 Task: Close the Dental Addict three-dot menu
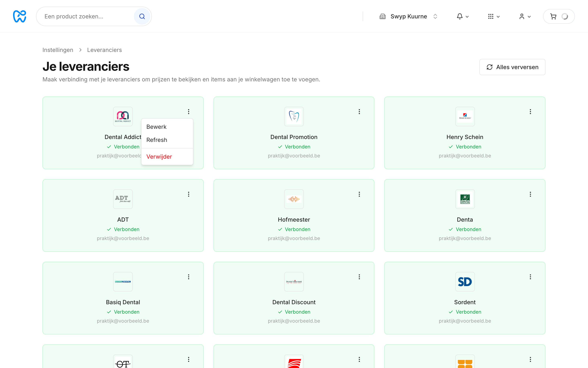click(x=189, y=111)
